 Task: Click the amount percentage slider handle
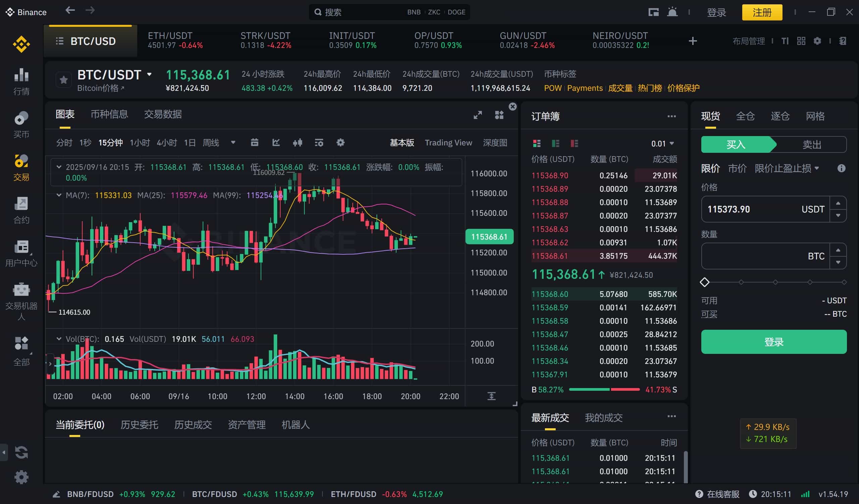pos(705,282)
